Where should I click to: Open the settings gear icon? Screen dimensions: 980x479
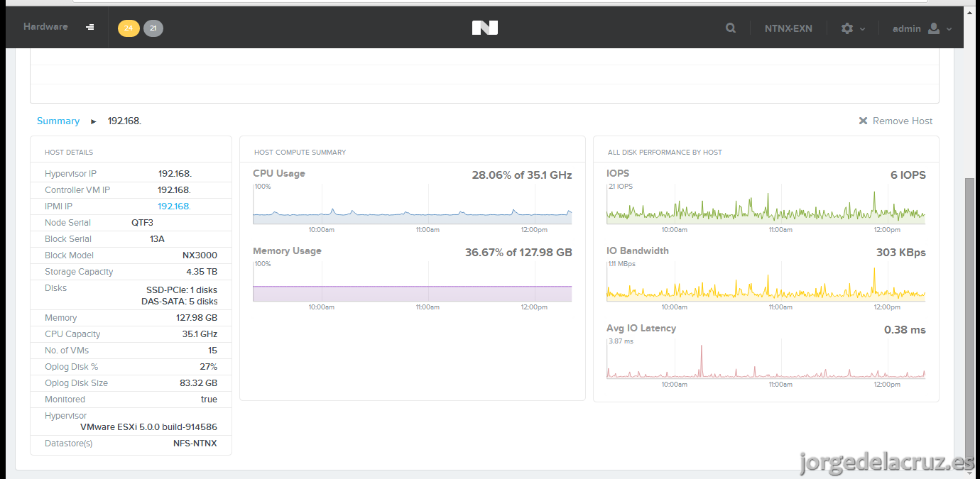847,28
